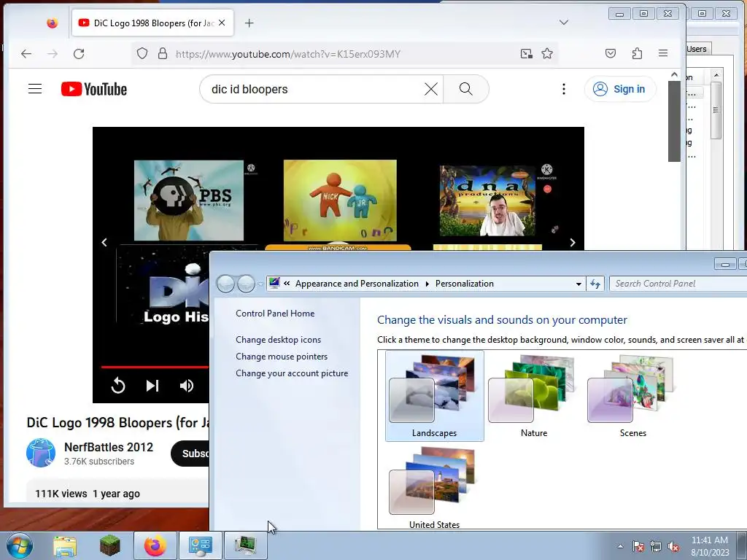Play DNA Productions suggested video thumbnail
Viewport: 747px width, 560px height.
click(x=487, y=201)
